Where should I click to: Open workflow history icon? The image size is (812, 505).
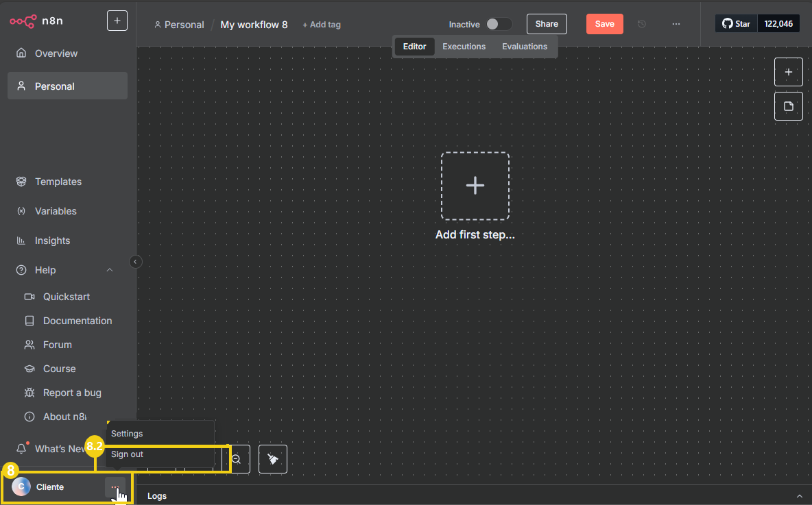pyautogui.click(x=642, y=24)
